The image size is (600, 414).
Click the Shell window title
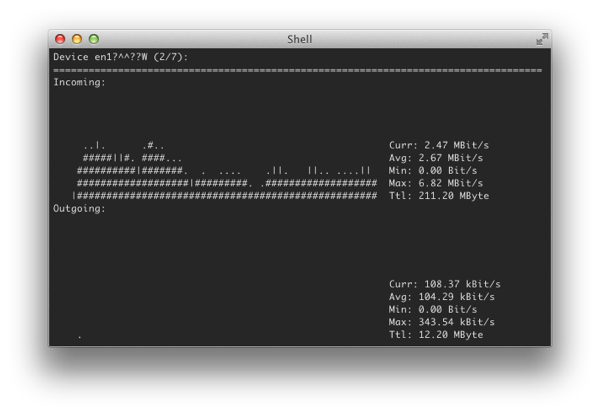(300, 39)
